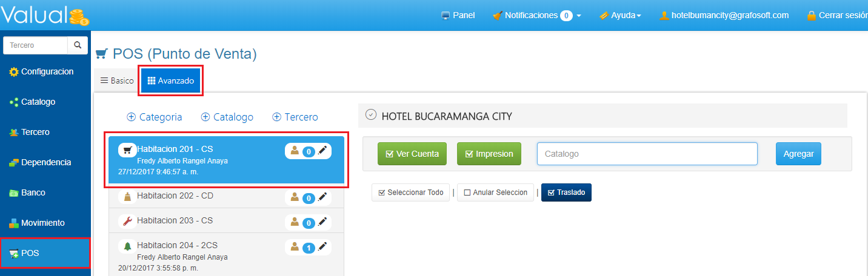The height and width of the screenshot is (276, 868).
Task: Collapse the HOTEL BUCARAMANGA CITY header
Action: pos(371,115)
